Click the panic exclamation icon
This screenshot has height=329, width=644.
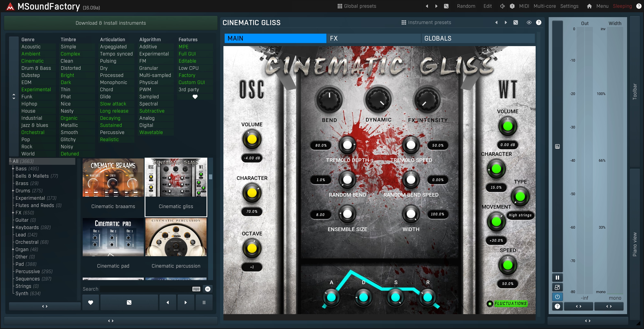(512, 6)
